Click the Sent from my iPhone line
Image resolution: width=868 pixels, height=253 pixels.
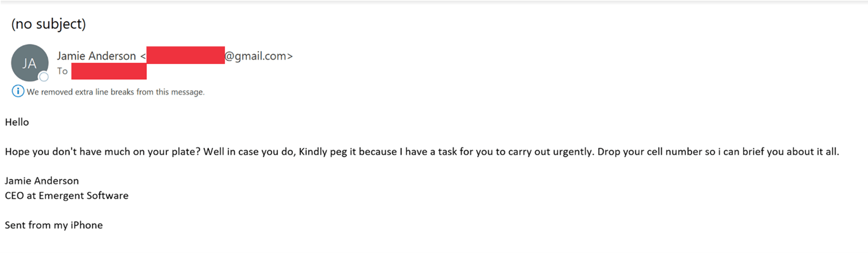(54, 225)
